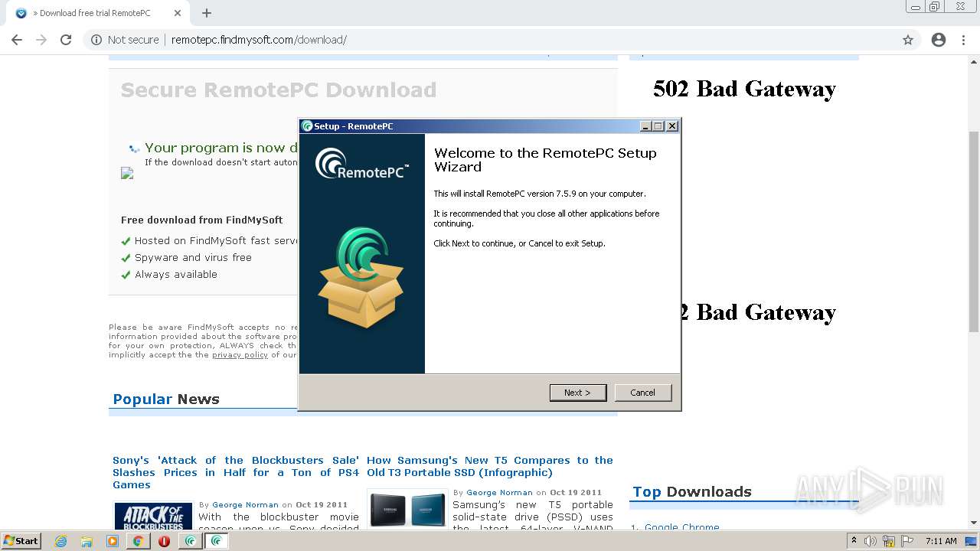Viewport: 980px width, 551px height.
Task: Minimize the RemotePC Setup window
Action: [645, 126]
